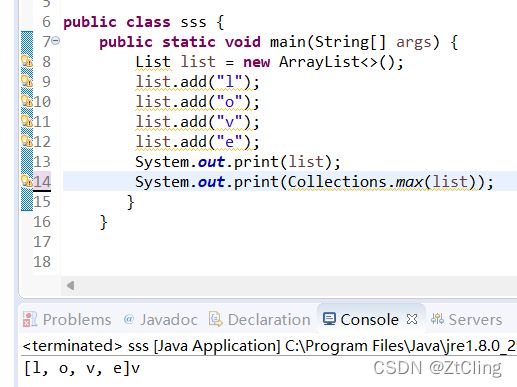
Task: Click the horizontal scrollbar left arrow
Action: tap(70, 285)
